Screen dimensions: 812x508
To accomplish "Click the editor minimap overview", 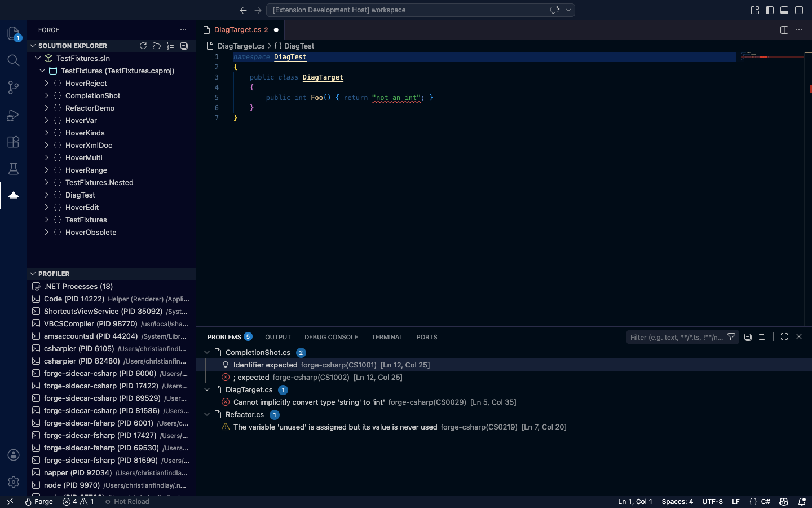I will pyautogui.click(x=772, y=56).
